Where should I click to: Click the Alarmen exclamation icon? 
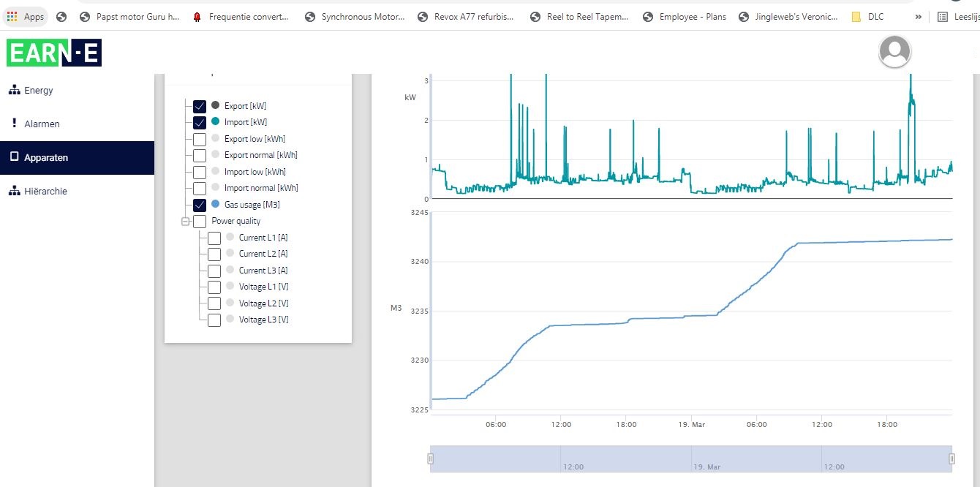(x=14, y=123)
